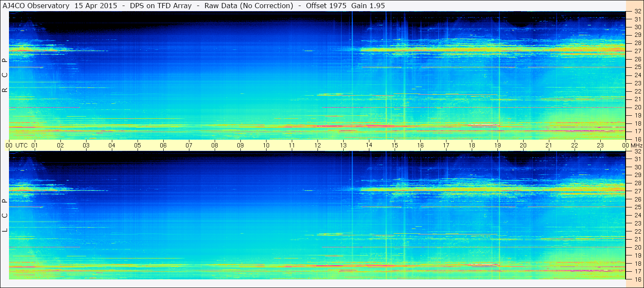Image resolution: width=644 pixels, height=288 pixels.
Task: Click 'DPS on TFD Array' in the header
Action: click(161, 6)
